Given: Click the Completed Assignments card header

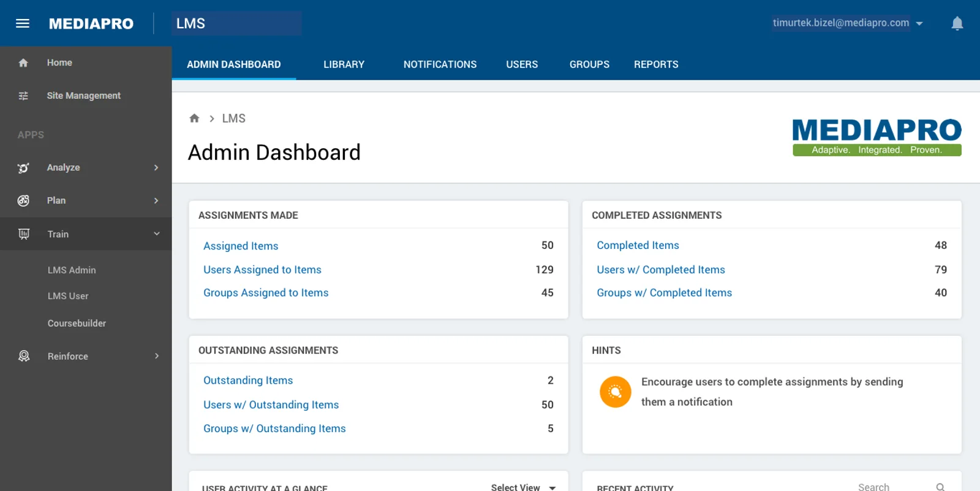Looking at the screenshot, I should (x=657, y=215).
